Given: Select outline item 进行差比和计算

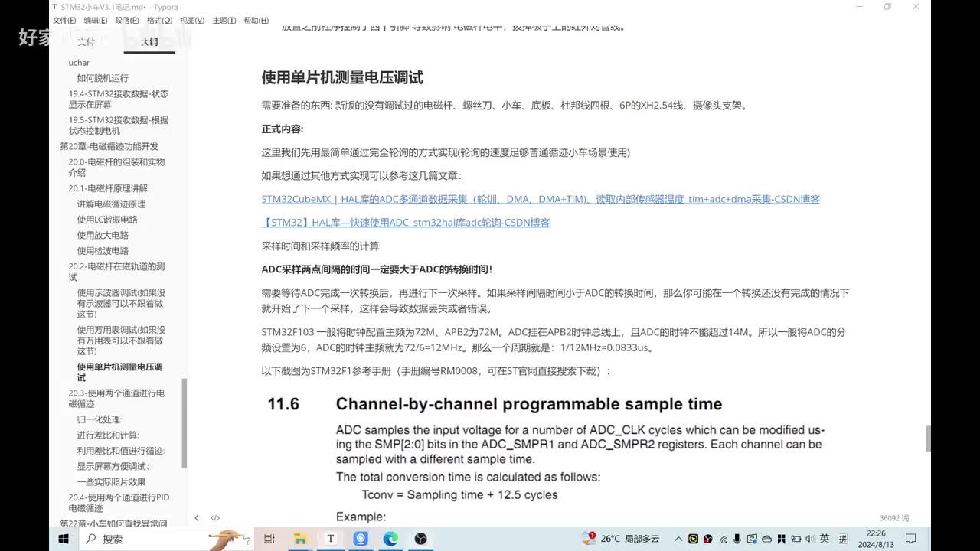Looking at the screenshot, I should coord(108,435).
